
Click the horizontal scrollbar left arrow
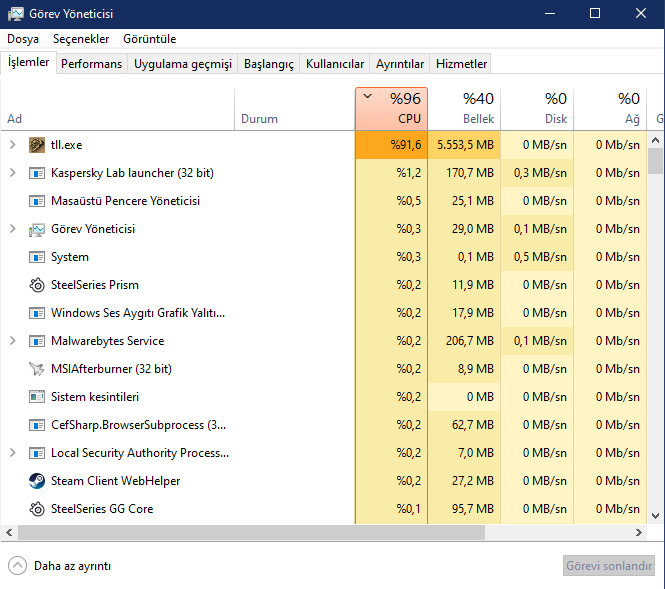click(x=9, y=533)
